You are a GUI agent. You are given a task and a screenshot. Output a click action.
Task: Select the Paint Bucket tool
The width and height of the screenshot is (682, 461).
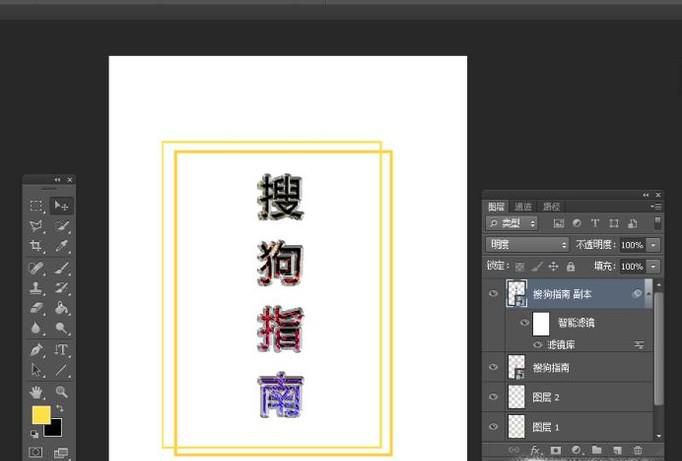click(x=61, y=308)
